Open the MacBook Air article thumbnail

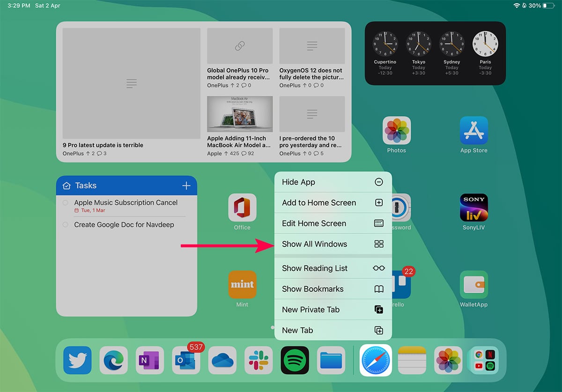click(x=240, y=114)
